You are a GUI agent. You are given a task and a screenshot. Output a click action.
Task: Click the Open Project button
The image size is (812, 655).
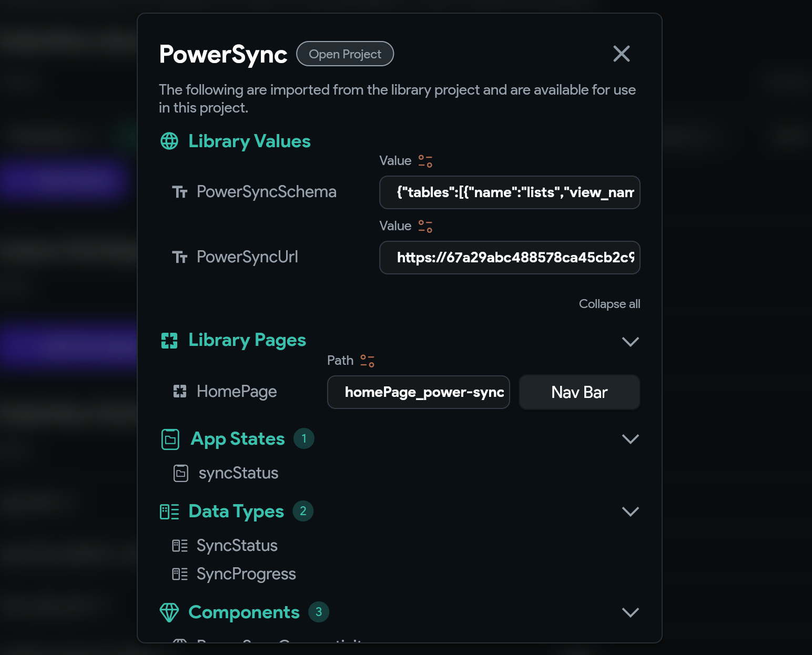point(345,54)
